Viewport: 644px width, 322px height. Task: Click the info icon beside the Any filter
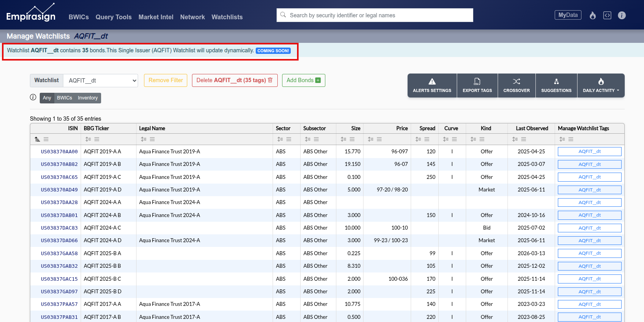pos(33,97)
